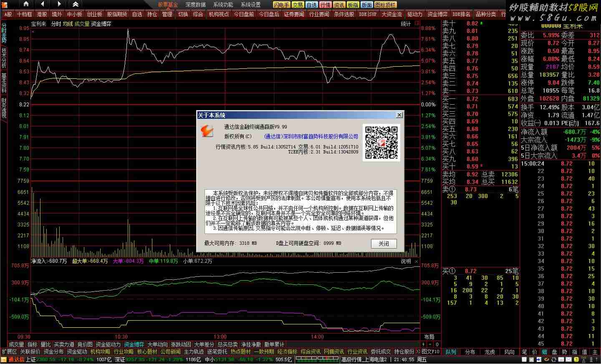601x364 pixels.
Task: Click the home icon in the top toolbar
Action: (x=26, y=4)
